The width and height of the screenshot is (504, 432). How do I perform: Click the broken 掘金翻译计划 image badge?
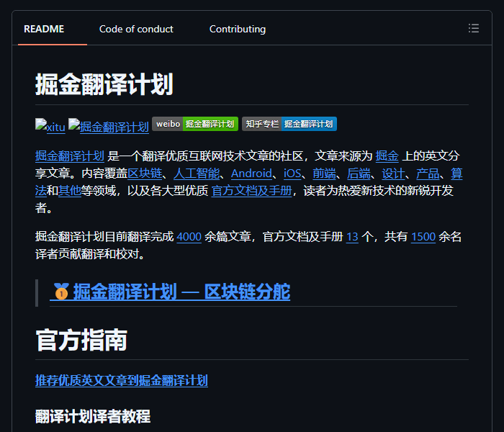(109, 126)
